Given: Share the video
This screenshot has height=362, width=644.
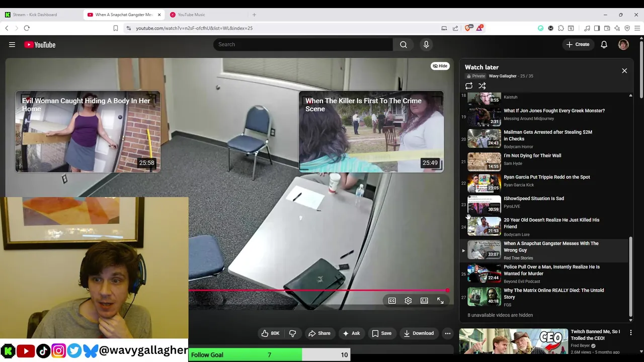Looking at the screenshot, I should pos(319,333).
